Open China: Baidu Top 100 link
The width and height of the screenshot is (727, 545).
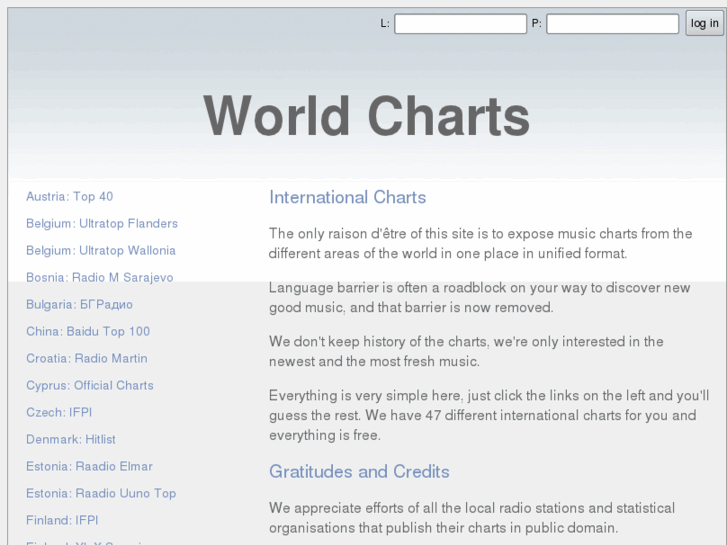[x=88, y=331]
